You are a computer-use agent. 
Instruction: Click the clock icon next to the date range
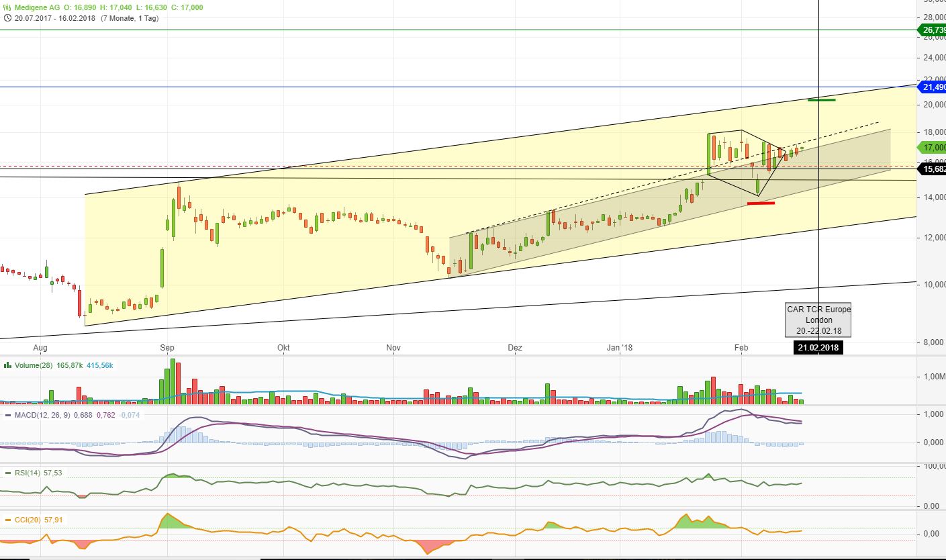(7, 19)
